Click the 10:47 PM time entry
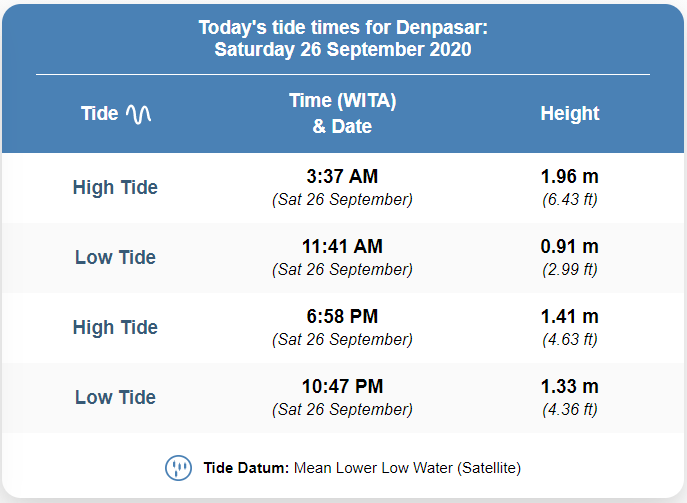 (342, 386)
